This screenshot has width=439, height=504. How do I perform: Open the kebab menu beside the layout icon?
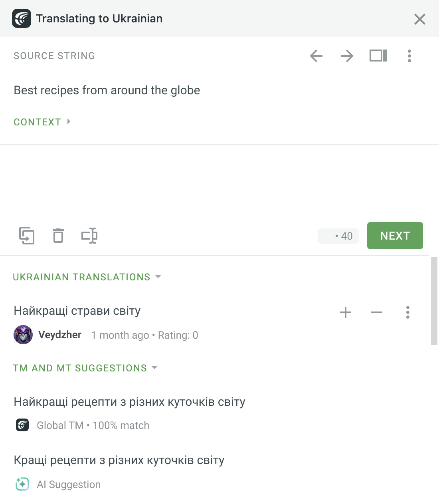coord(409,56)
